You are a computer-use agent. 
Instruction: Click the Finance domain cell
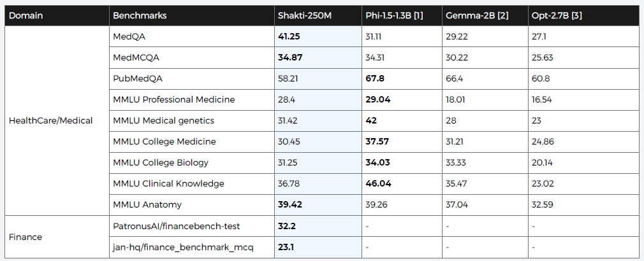(26, 237)
